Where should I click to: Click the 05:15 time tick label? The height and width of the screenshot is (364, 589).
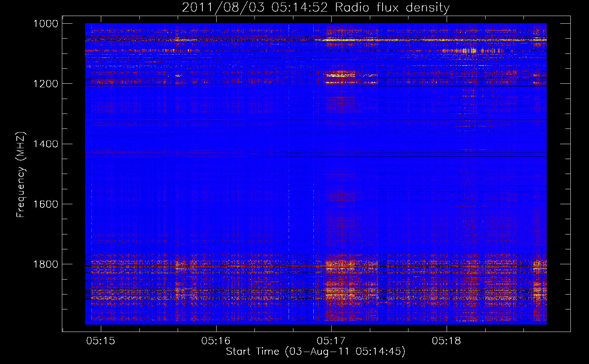tap(101, 341)
